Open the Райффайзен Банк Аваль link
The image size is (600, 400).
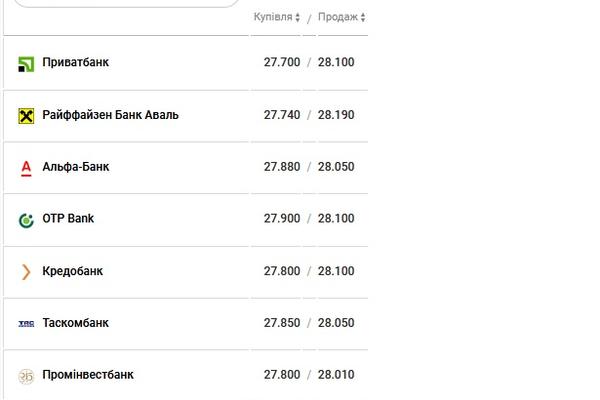110,115
